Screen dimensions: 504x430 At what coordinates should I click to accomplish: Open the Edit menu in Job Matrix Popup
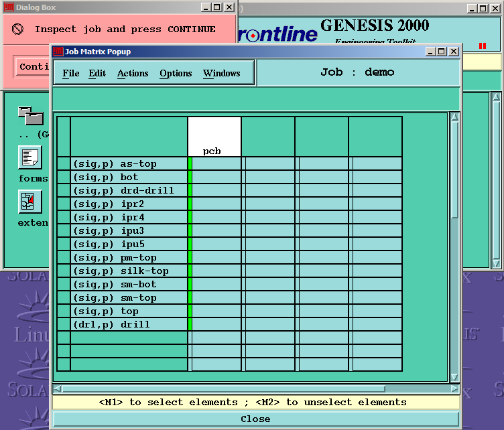click(x=97, y=73)
